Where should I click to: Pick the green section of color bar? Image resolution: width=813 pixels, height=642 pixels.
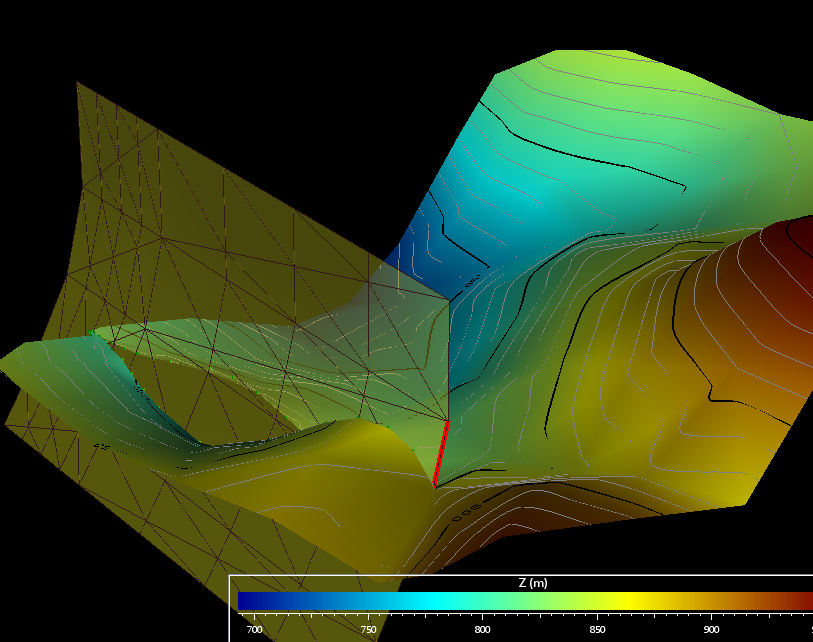[x=530, y=601]
